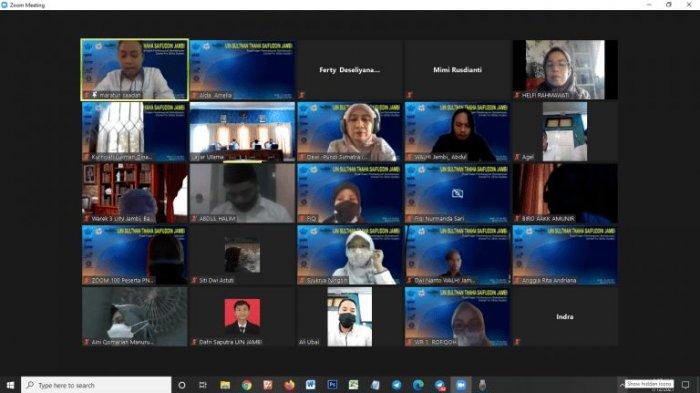Click the active Zoom taskbar icon
Image resolution: width=700 pixels, height=393 pixels.
(461, 385)
